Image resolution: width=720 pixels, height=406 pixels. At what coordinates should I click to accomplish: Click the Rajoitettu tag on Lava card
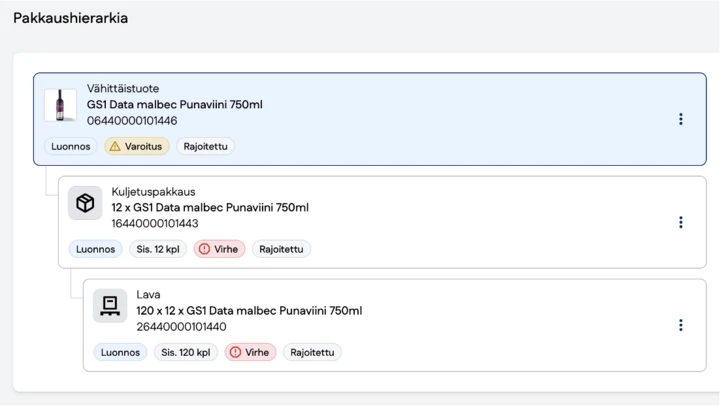312,352
